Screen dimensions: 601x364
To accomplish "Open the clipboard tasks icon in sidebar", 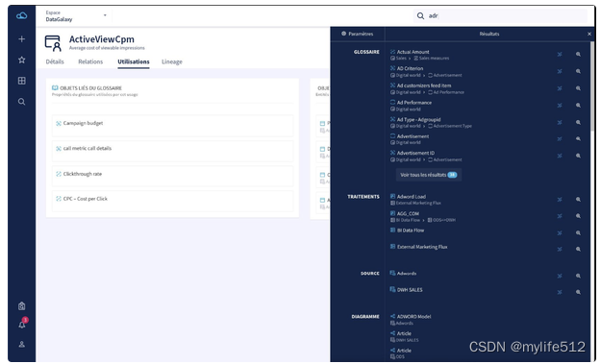I will point(22,305).
